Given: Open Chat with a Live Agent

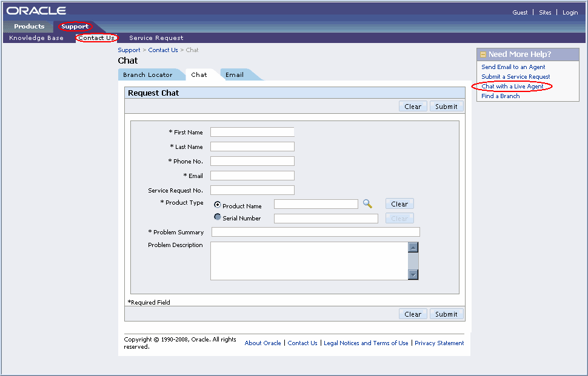Looking at the screenshot, I should pyautogui.click(x=513, y=86).
